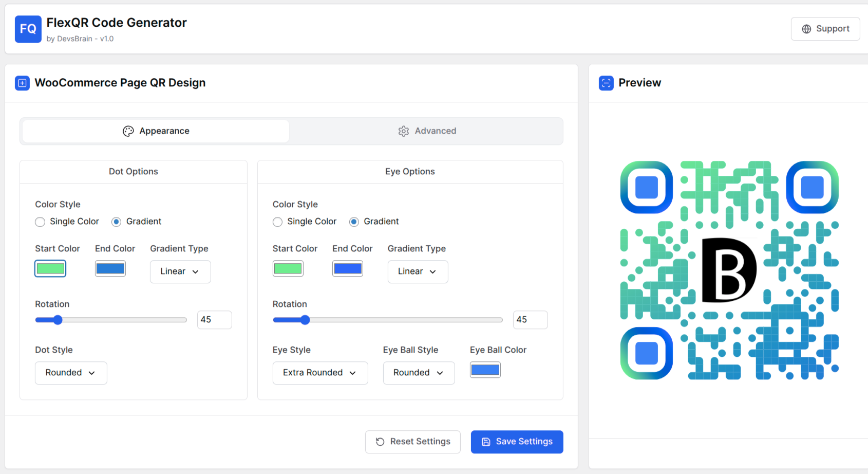Select Gradient radio under Eye Options
Image resolution: width=868 pixels, height=474 pixels.
354,222
